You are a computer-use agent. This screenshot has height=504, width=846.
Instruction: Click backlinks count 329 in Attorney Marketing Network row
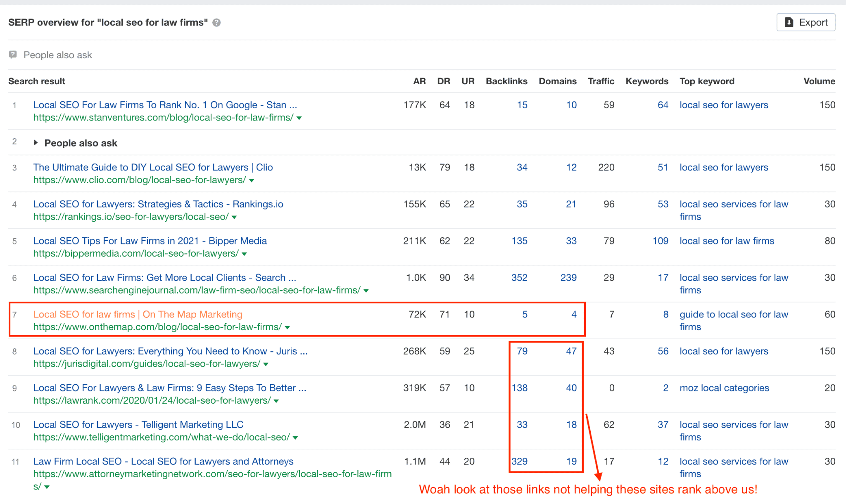point(519,461)
